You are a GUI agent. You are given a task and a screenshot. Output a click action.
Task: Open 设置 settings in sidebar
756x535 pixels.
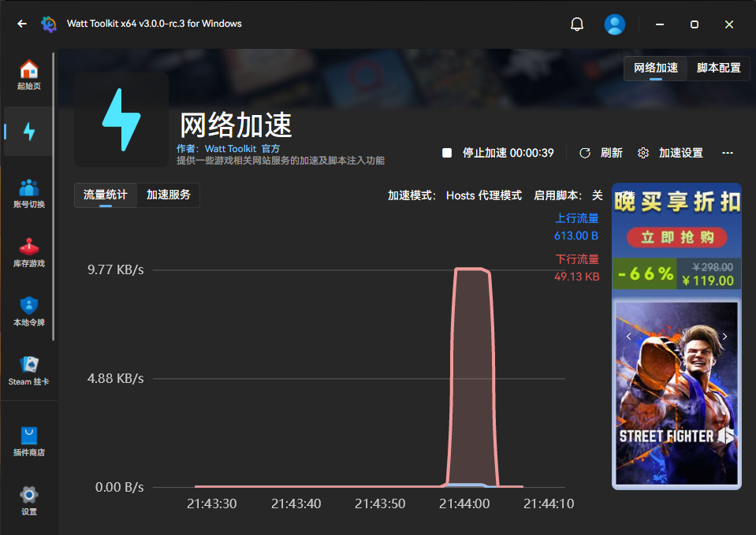[29, 501]
